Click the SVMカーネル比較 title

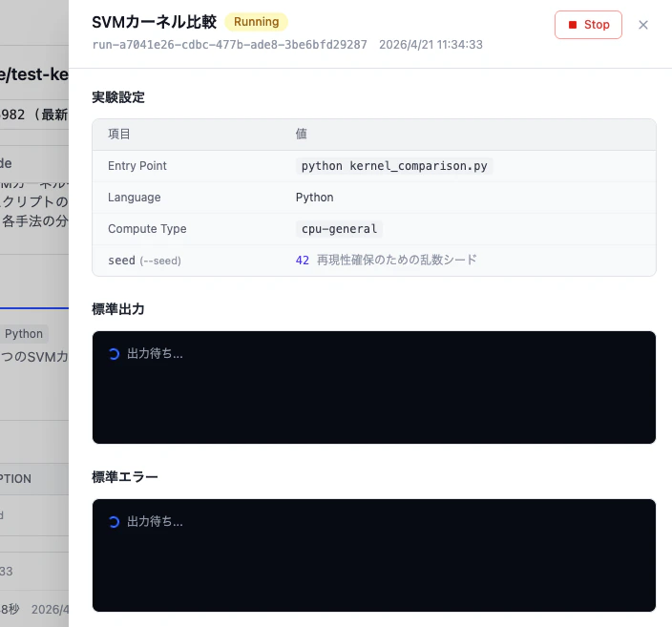[155, 22]
